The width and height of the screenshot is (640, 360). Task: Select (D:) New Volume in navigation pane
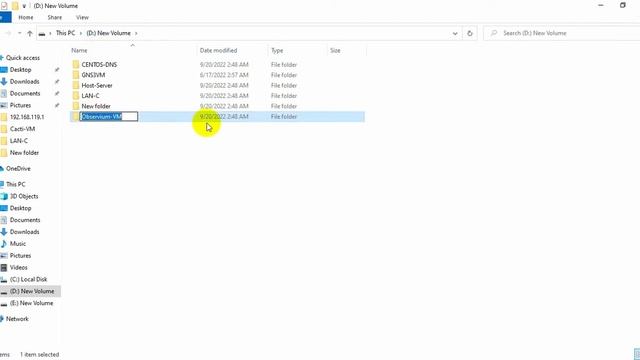point(32,291)
